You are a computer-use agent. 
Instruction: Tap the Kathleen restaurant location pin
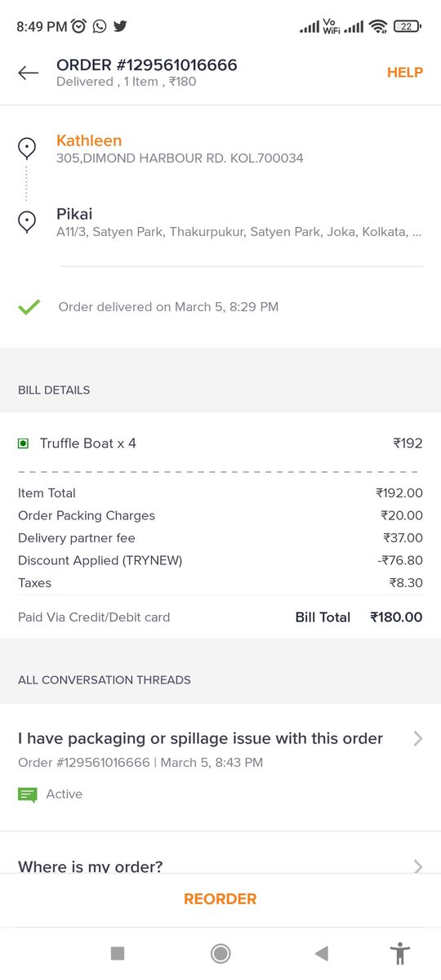(27, 149)
